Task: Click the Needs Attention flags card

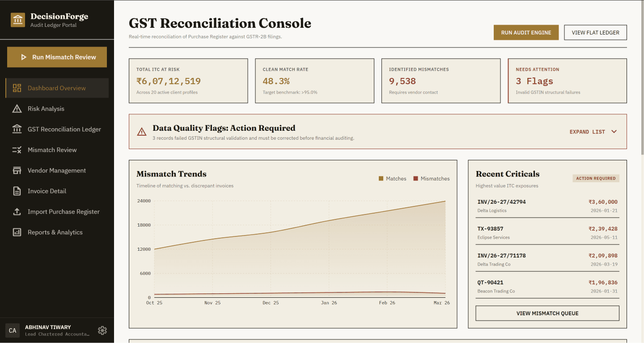Action: point(568,81)
